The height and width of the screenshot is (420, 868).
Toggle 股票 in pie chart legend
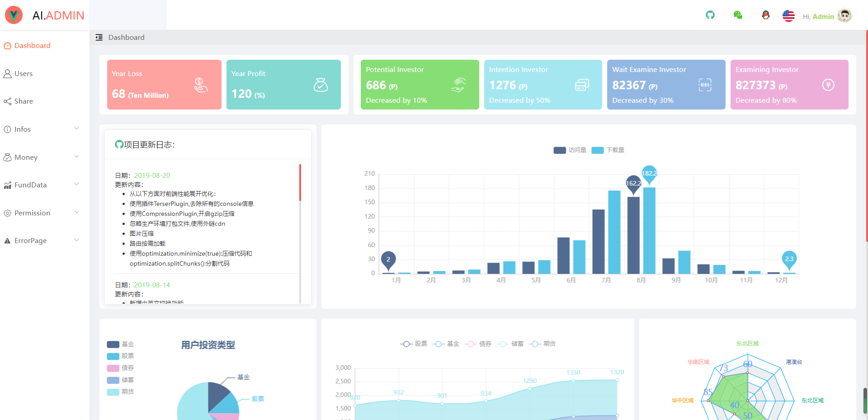click(x=121, y=356)
